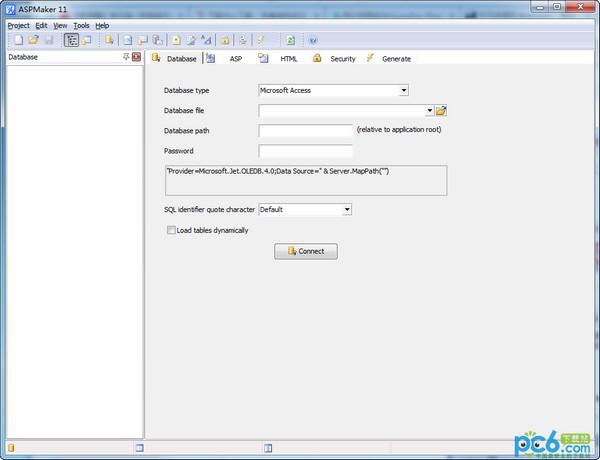Expand SQL identifier quote character dropdown
The image size is (600, 460).
click(347, 209)
